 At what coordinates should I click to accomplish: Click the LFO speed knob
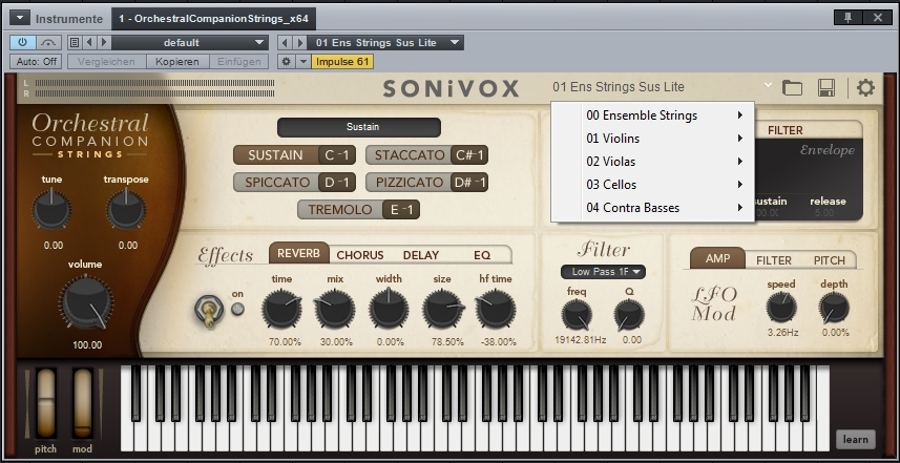click(x=781, y=307)
